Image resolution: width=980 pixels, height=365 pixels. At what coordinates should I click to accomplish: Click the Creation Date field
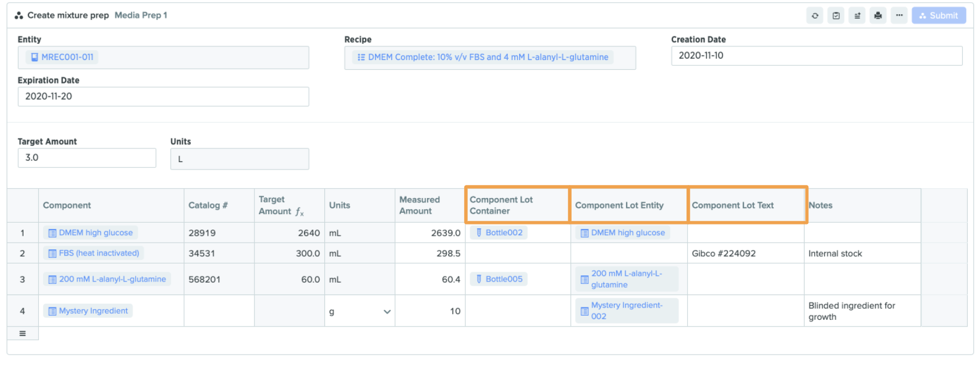816,56
